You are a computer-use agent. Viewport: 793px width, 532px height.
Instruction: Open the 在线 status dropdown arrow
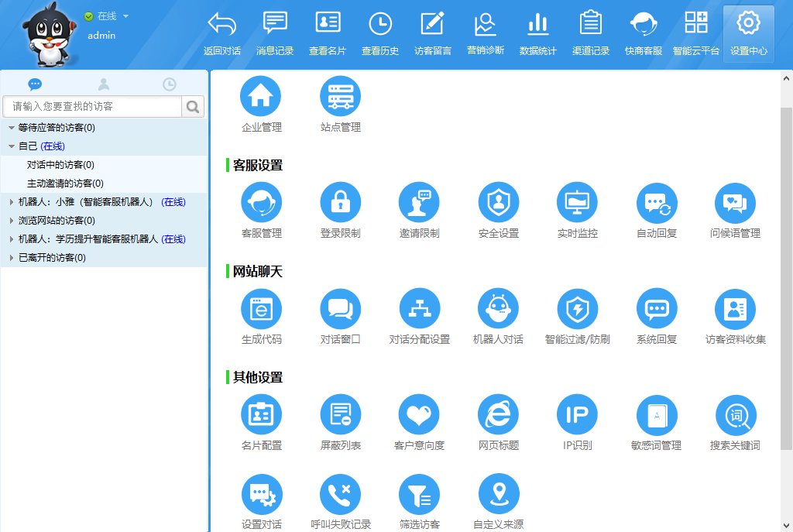(x=126, y=16)
